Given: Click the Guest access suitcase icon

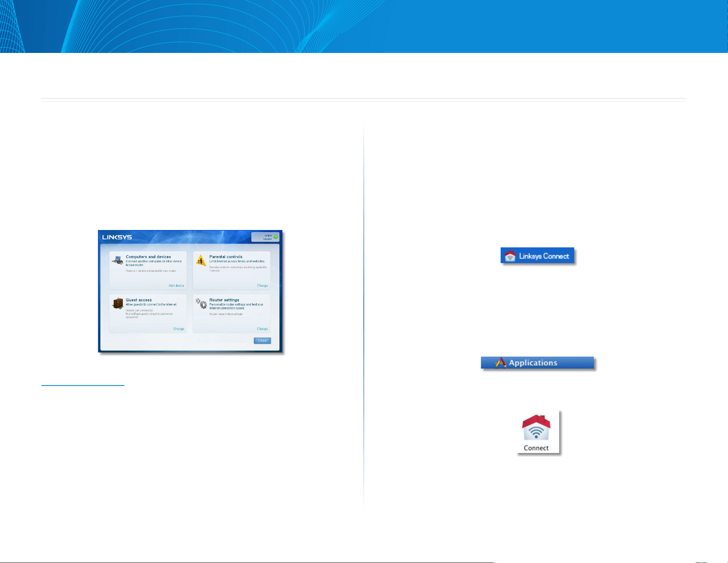Looking at the screenshot, I should coord(118,304).
